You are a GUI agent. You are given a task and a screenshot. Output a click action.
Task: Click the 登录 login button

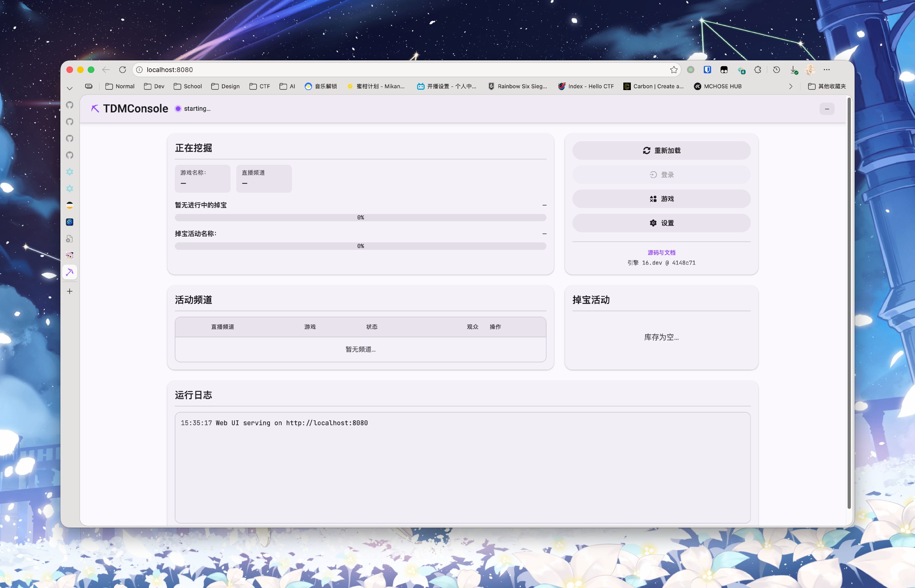tap(661, 174)
